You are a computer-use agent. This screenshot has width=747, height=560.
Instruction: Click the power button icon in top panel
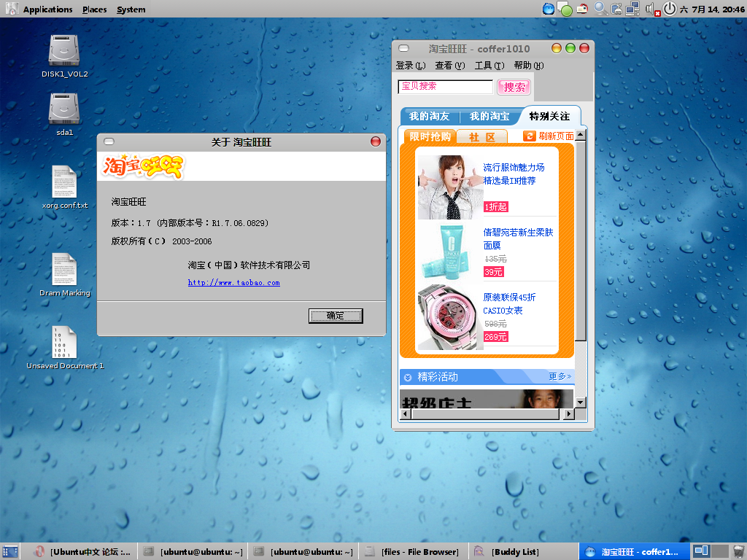[670, 9]
